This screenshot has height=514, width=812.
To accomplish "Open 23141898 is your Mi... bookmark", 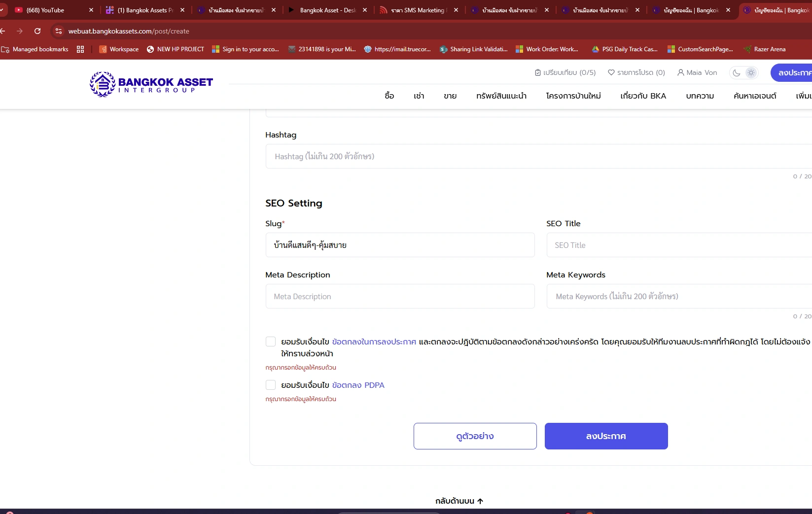I will tap(322, 49).
